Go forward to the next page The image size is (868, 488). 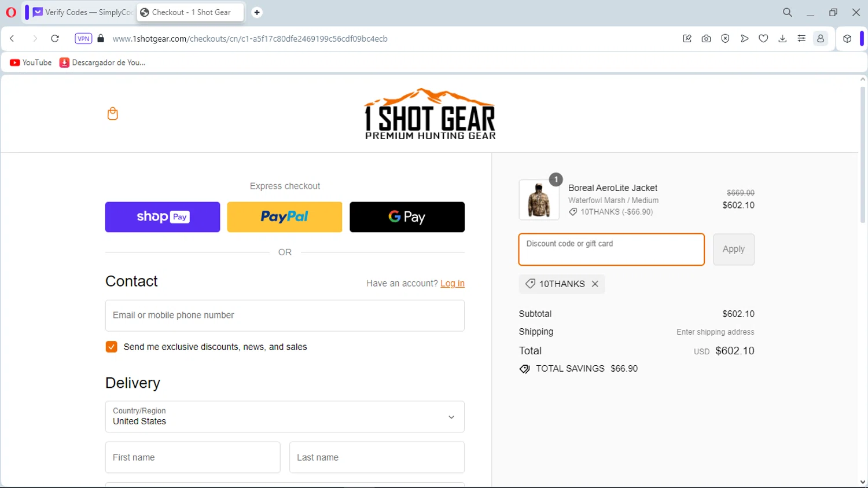coord(35,39)
